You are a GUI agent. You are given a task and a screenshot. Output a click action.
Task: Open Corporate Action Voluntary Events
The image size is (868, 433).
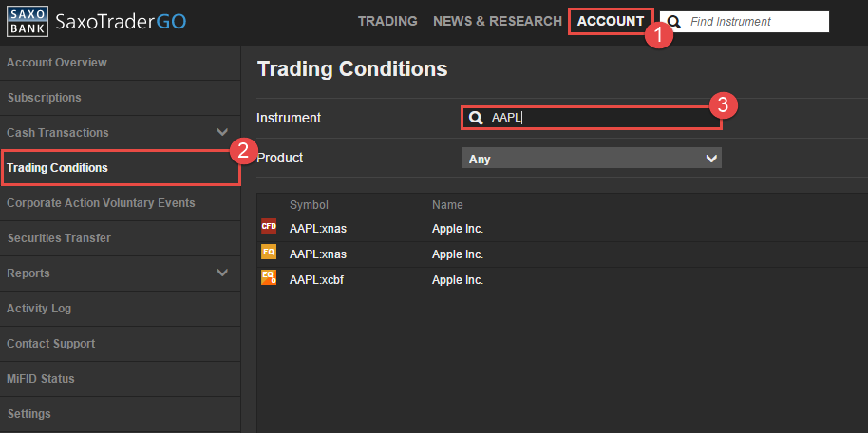[x=120, y=203]
